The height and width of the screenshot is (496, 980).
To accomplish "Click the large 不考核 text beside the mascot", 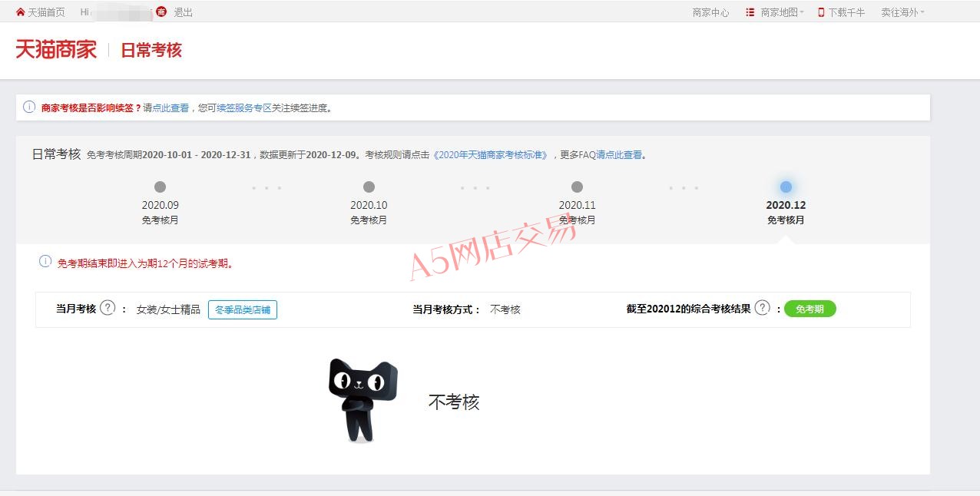I will pyautogui.click(x=454, y=402).
